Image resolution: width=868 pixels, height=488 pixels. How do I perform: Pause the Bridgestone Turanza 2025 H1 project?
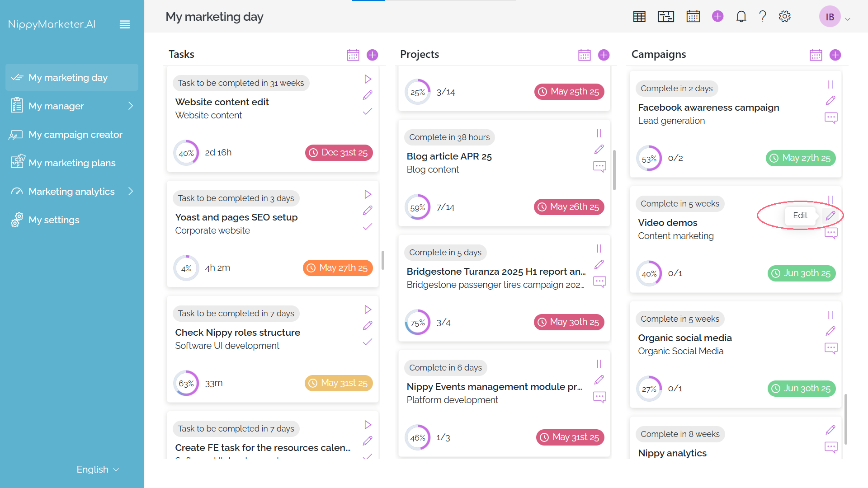tap(599, 249)
